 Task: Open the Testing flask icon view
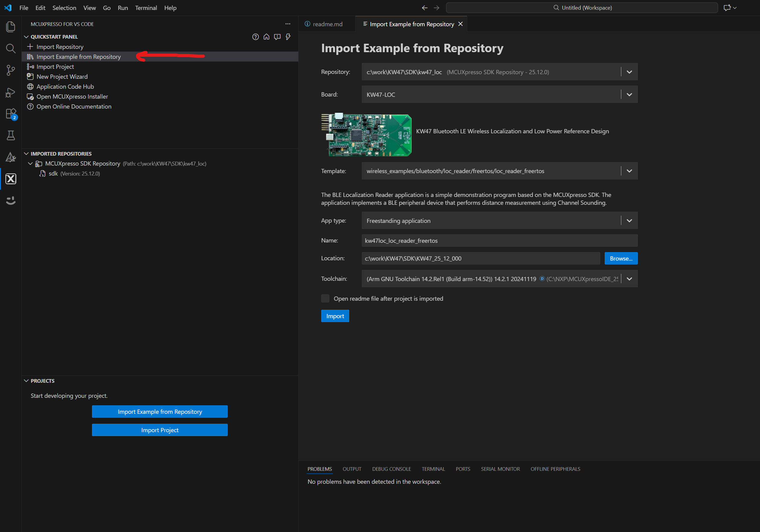click(x=11, y=135)
